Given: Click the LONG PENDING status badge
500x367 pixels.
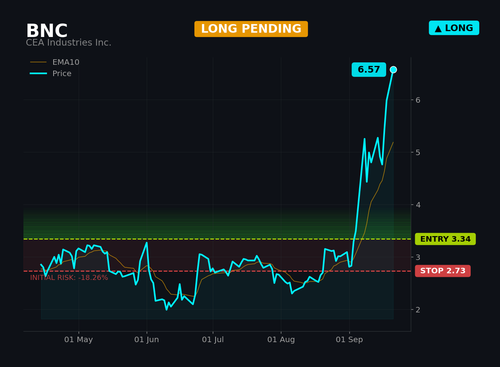Looking at the screenshot, I should [x=251, y=29].
